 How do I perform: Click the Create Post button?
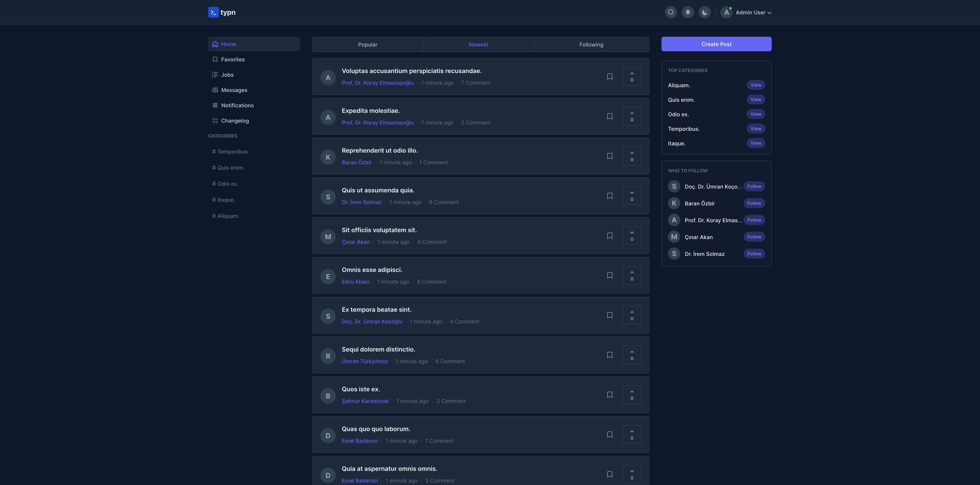[716, 44]
